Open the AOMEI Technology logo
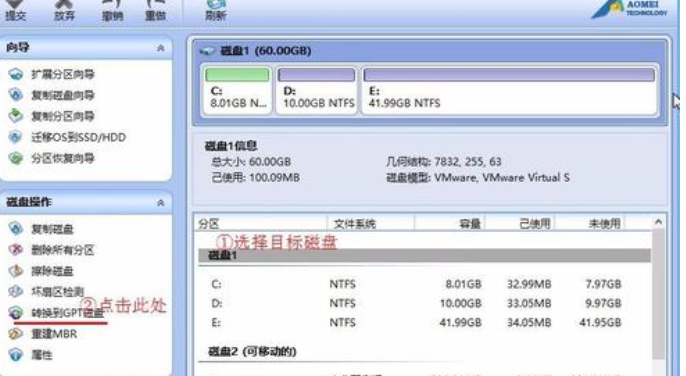 pyautogui.click(x=629, y=9)
